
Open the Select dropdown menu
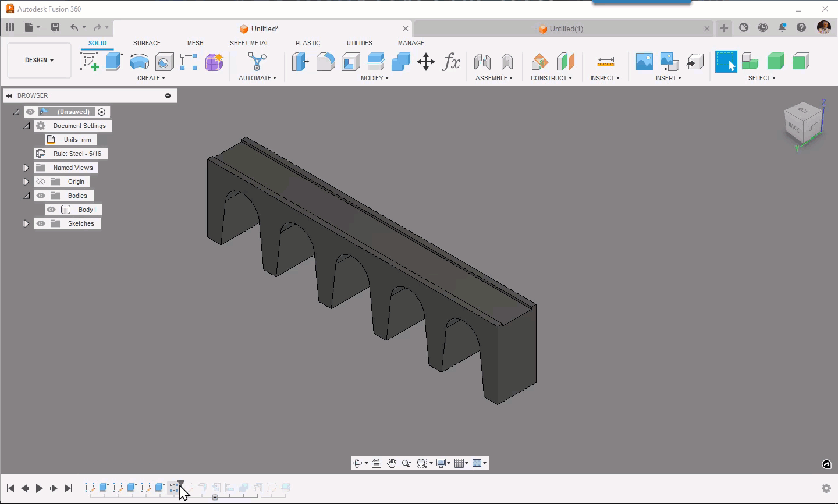761,77
